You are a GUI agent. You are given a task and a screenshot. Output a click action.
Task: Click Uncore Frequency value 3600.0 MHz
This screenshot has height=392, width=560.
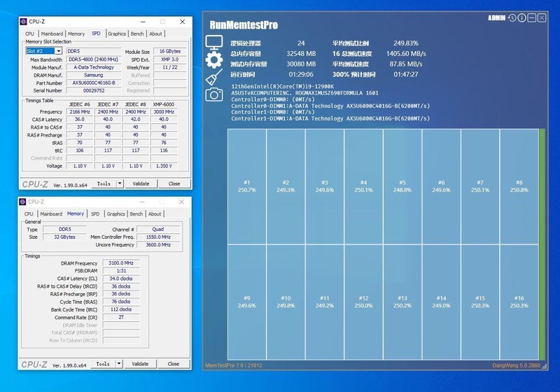click(x=158, y=245)
